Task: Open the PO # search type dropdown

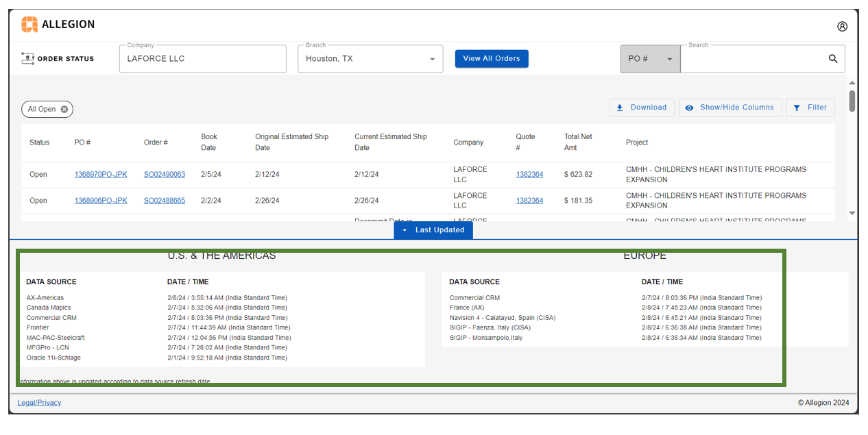Action: [x=650, y=59]
